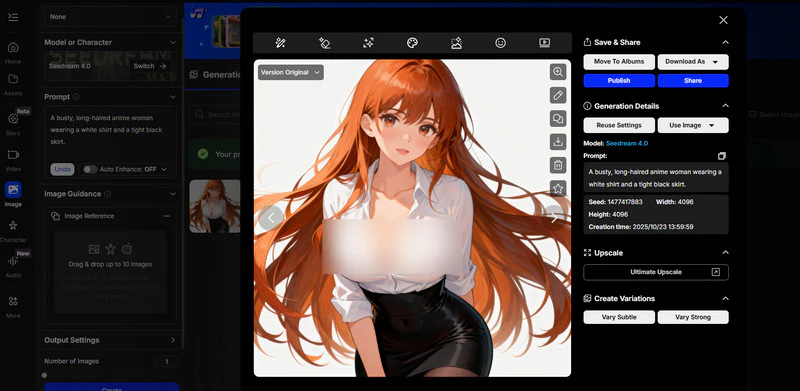Open Assets in left sidebar
Screen dimensions: 800x391
(x=13, y=85)
